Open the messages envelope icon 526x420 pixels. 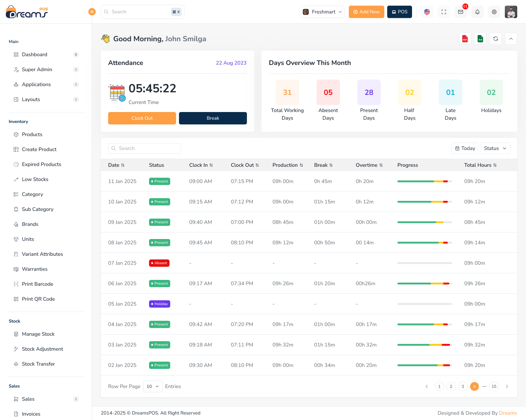460,12
